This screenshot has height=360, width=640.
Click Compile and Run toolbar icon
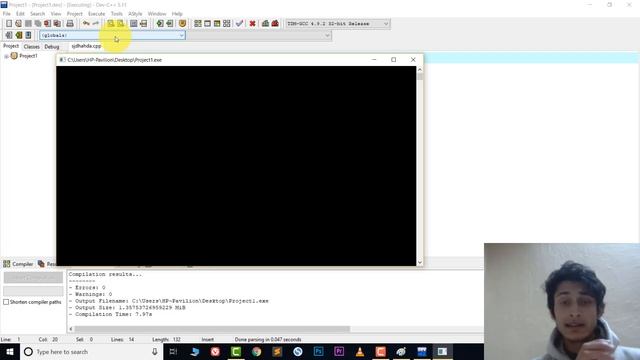coord(217,24)
